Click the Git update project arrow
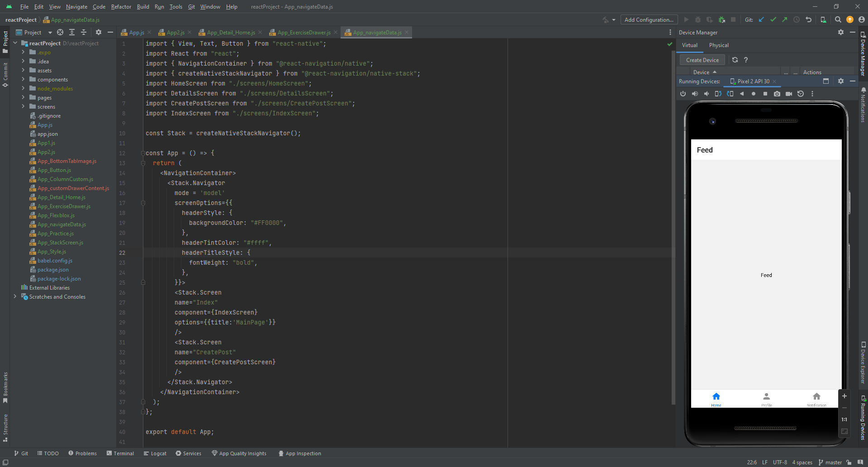 pyautogui.click(x=761, y=19)
